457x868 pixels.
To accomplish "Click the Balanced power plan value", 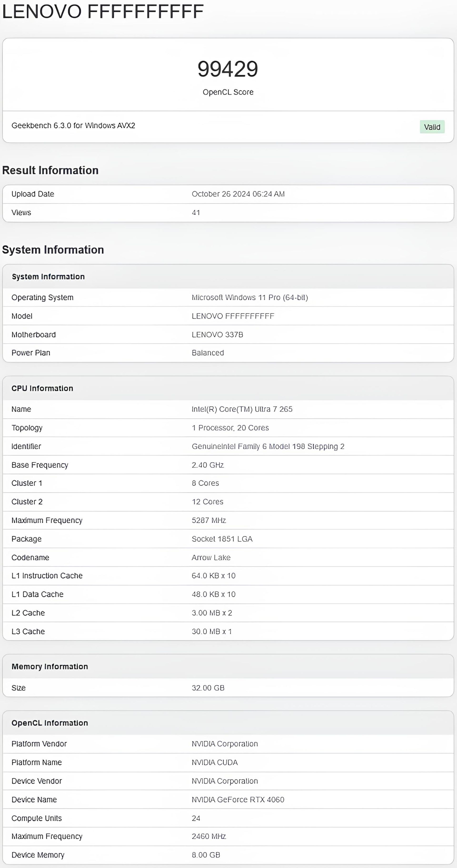I will [208, 353].
